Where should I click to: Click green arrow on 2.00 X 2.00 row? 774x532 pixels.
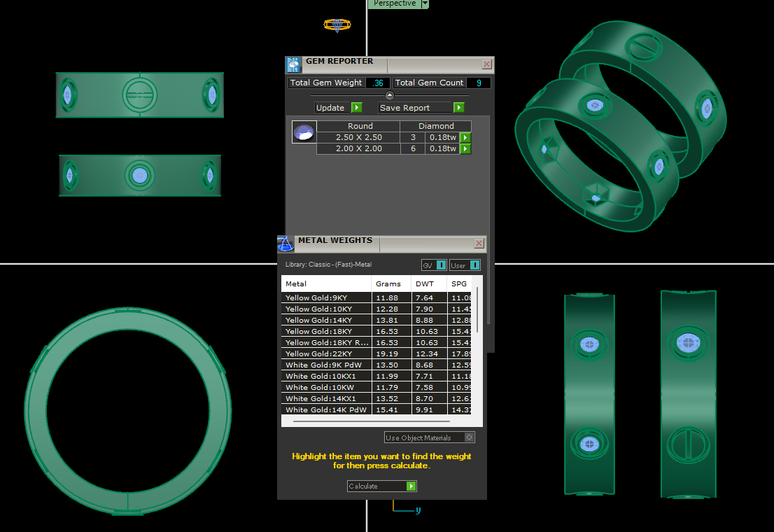(x=465, y=148)
